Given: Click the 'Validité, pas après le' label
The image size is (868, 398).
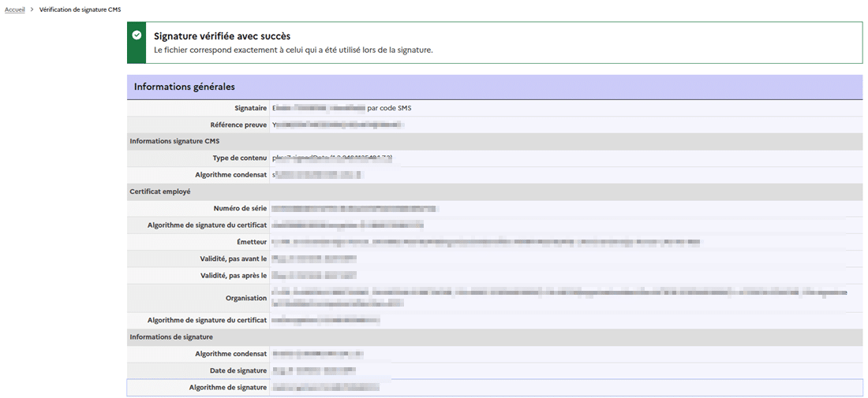Looking at the screenshot, I should coord(229,276).
